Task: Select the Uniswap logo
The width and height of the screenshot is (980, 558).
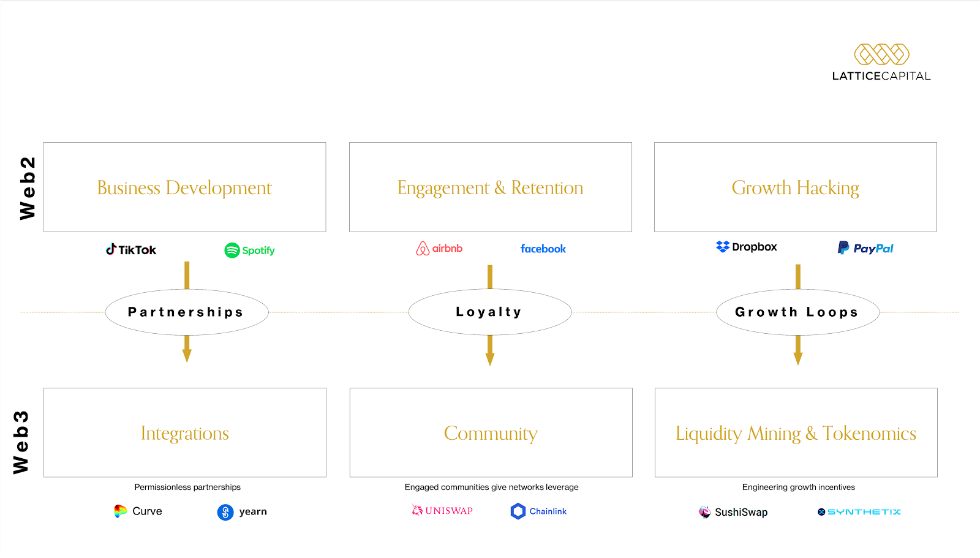Action: (442, 510)
